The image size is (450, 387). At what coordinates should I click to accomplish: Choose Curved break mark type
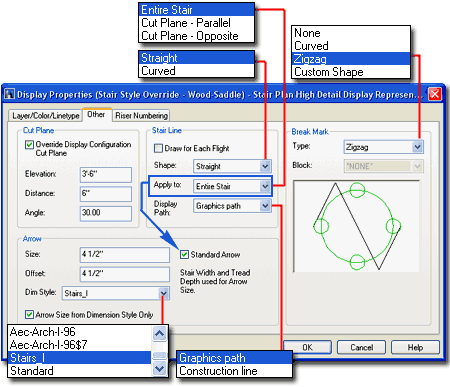[351, 46]
